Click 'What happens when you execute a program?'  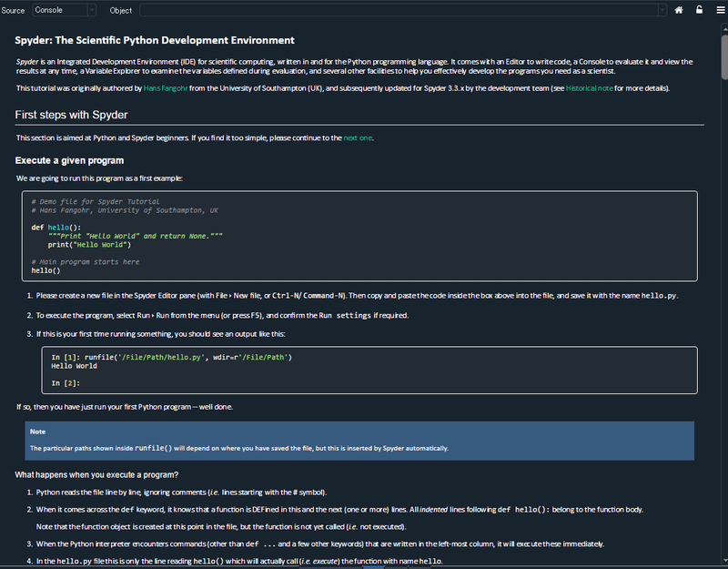pyautogui.click(x=96, y=474)
